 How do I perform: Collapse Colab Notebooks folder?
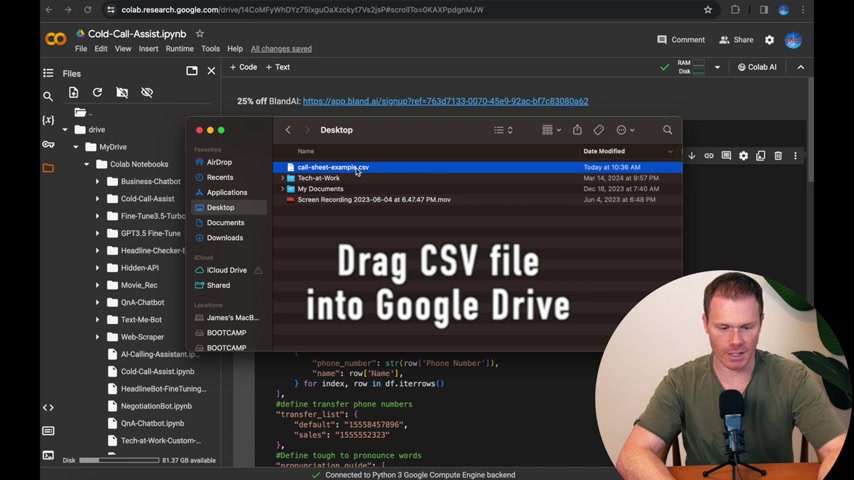[87, 164]
